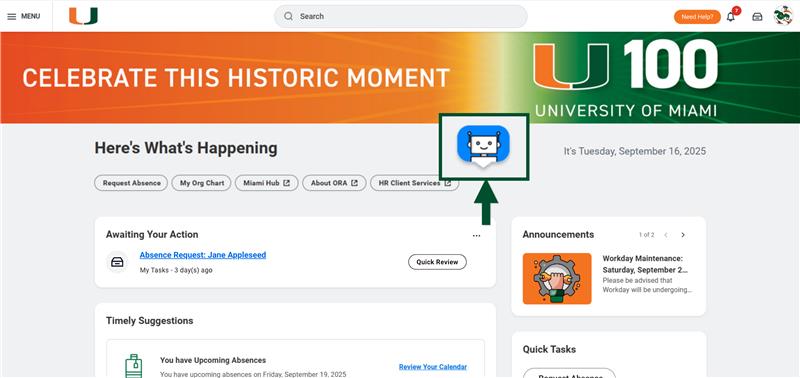Viewport: 800px width, 378px height.
Task: Click the Need Help? button
Action: (697, 17)
